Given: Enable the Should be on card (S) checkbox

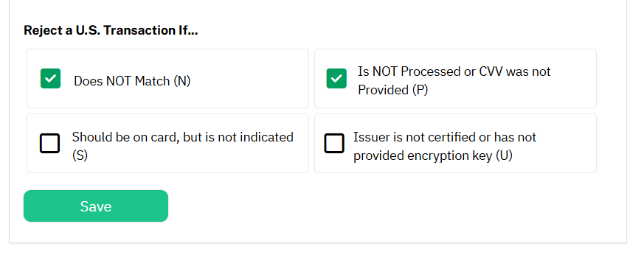Looking at the screenshot, I should (49, 143).
